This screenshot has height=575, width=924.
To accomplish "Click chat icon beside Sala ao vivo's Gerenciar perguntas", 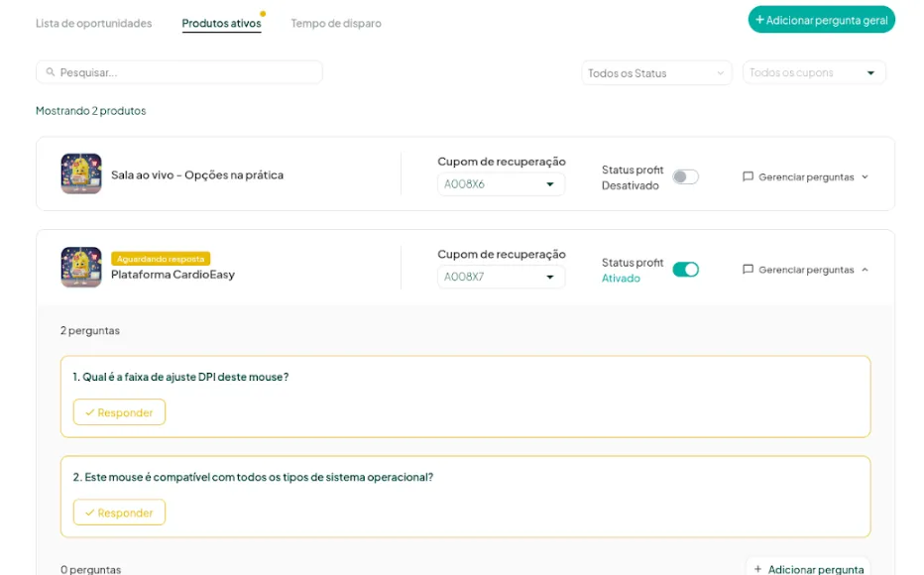I will [748, 176].
